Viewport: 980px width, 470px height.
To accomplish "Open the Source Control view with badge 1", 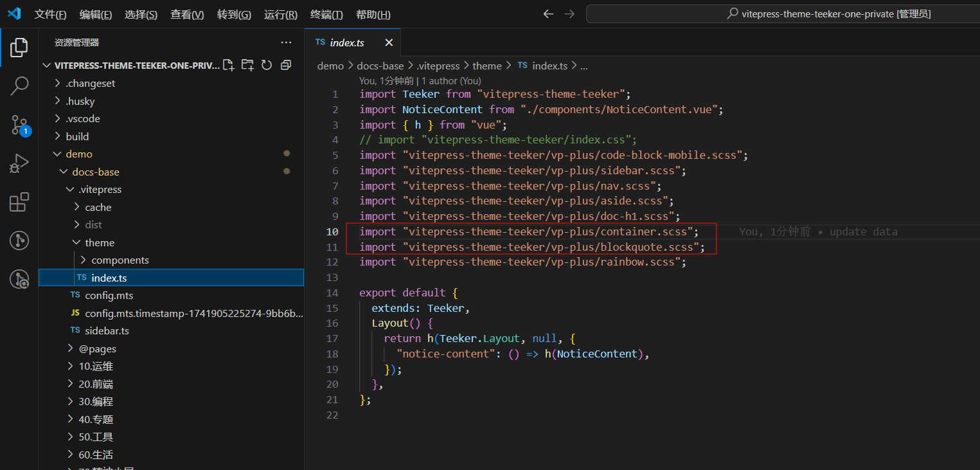I will pyautogui.click(x=19, y=125).
